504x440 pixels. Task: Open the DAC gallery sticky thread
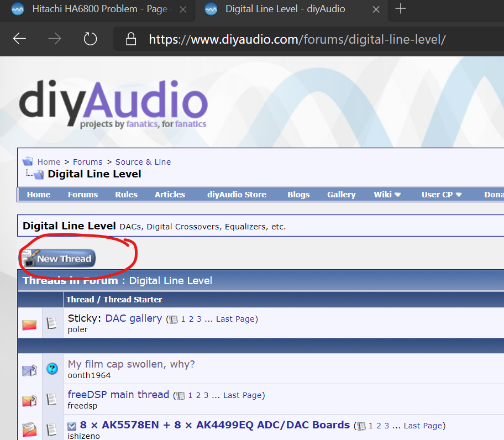pyautogui.click(x=133, y=318)
